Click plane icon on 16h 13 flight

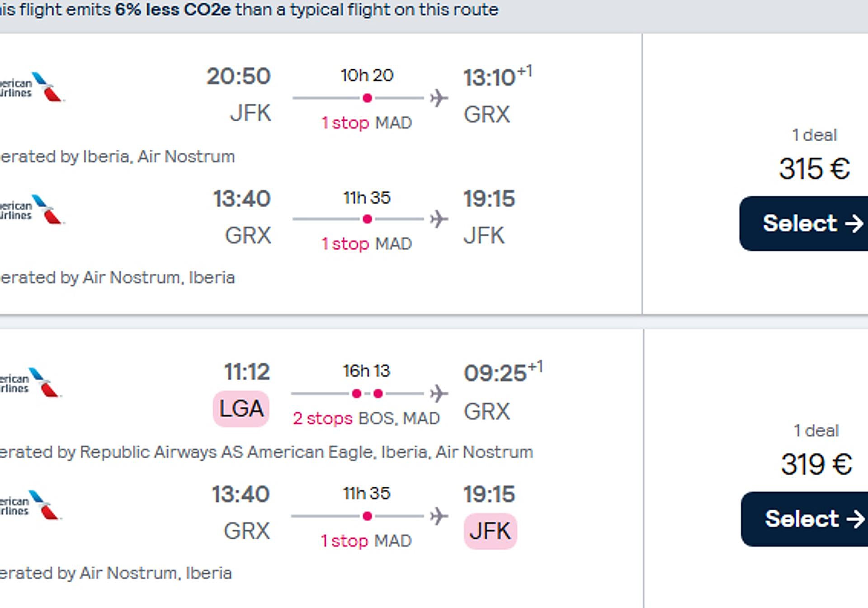439,394
